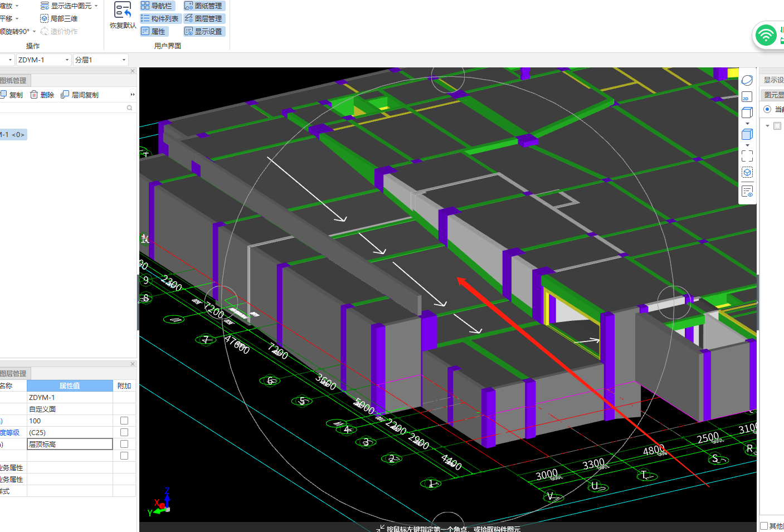Check the top checkbox in 图元显示 list
784x532 pixels.
(777, 126)
